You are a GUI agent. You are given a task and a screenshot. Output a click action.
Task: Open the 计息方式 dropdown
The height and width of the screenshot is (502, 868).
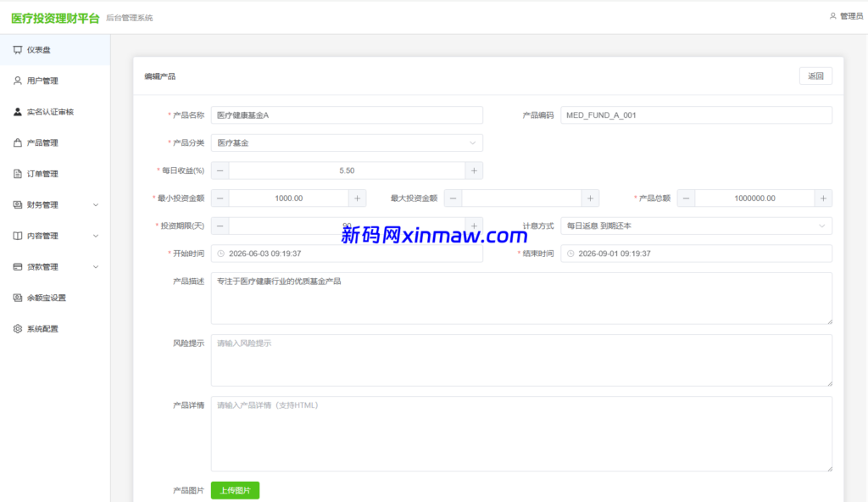697,226
